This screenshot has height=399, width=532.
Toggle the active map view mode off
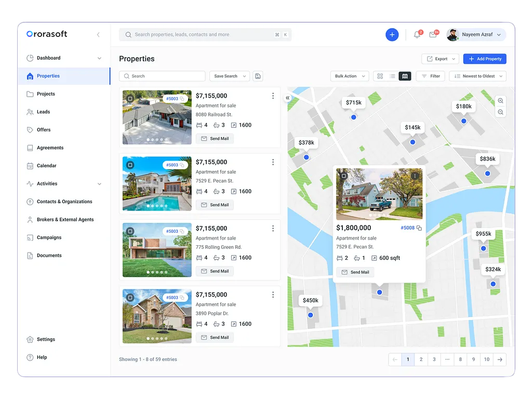point(405,76)
